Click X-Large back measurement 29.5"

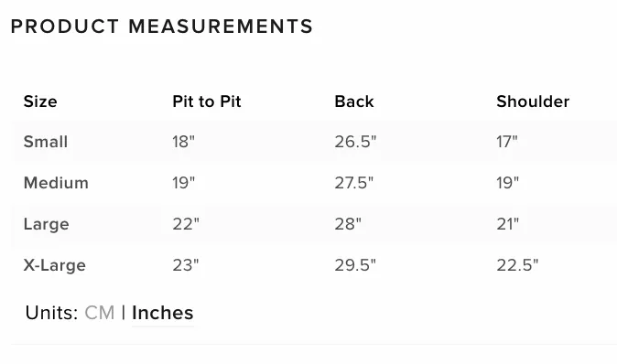355,265
